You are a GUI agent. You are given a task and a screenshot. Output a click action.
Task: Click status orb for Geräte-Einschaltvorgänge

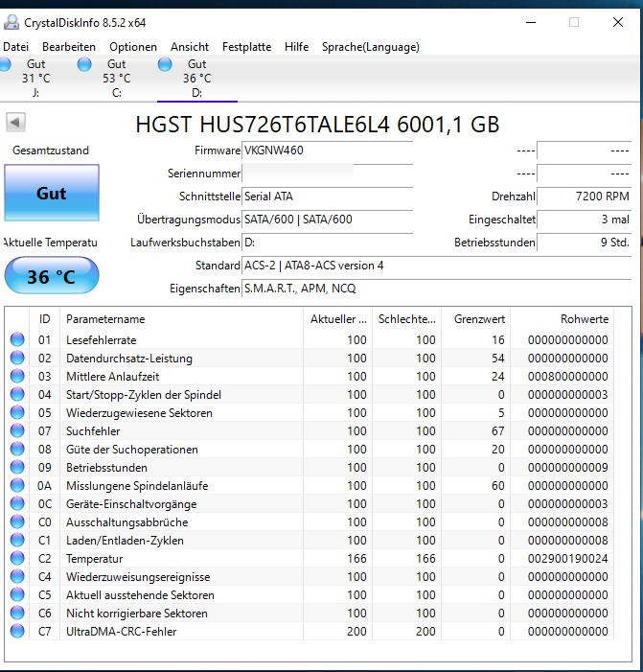tap(17, 503)
